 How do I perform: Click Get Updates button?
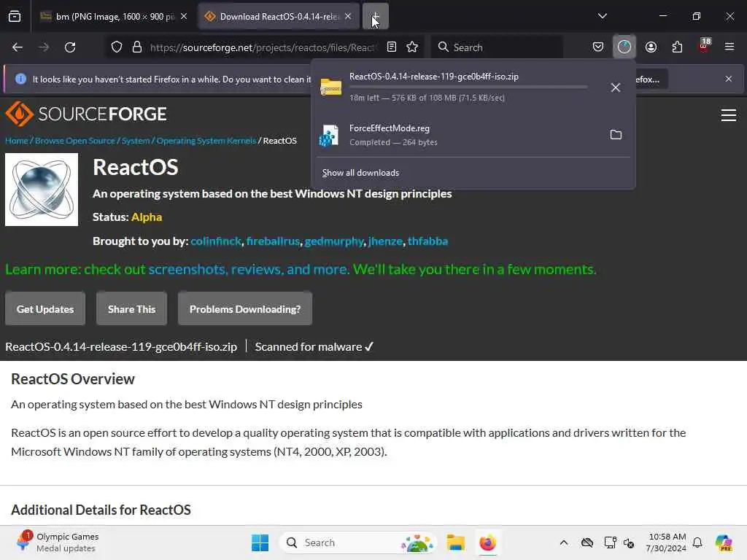(x=45, y=309)
